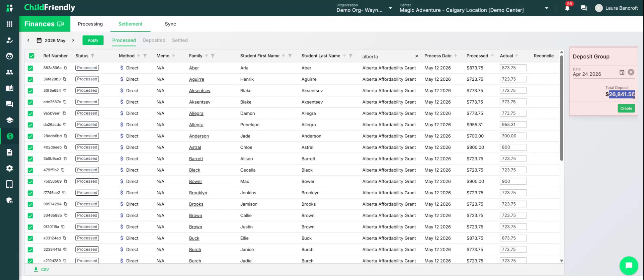The image size is (644, 280).
Task: Open the book sidebar icon
Action: (10, 88)
